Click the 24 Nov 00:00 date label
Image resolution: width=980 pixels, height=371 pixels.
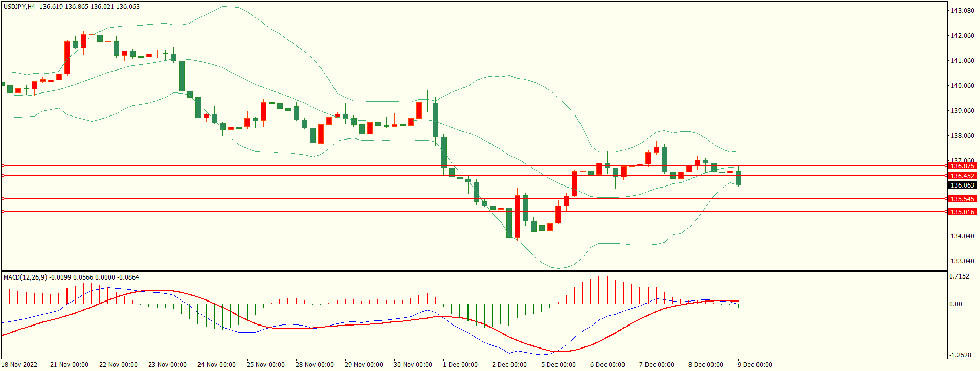216,365
